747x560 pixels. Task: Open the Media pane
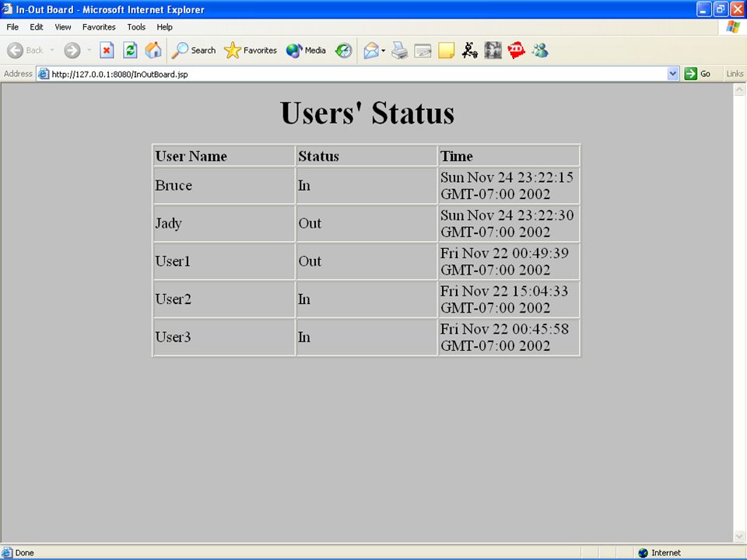tap(306, 50)
